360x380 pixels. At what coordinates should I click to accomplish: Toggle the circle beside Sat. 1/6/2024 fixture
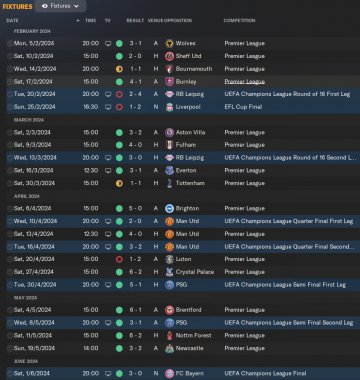coord(10,374)
